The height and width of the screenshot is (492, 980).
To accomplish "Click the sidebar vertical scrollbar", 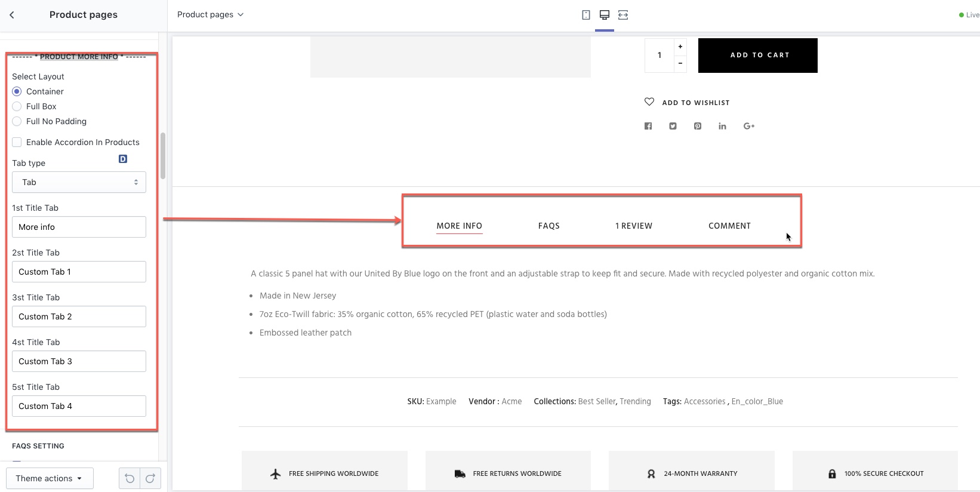I will pyautogui.click(x=162, y=156).
